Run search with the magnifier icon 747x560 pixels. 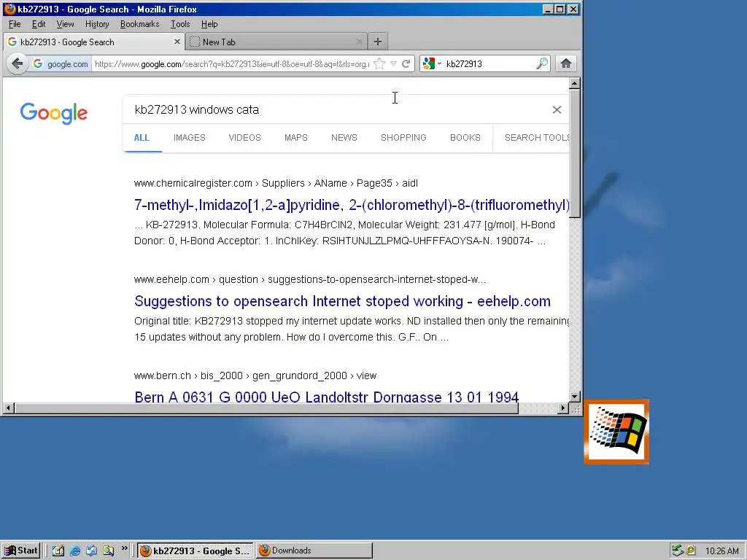[542, 64]
